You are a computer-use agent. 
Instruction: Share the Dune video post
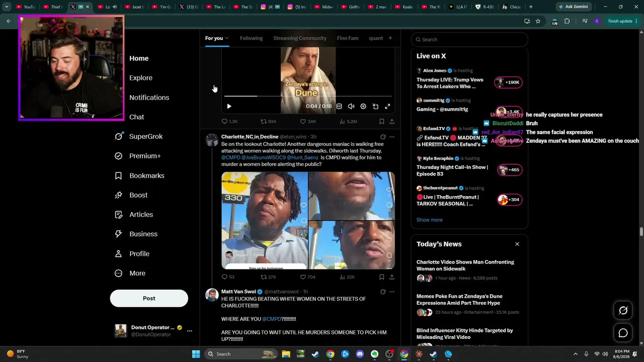[x=392, y=121]
